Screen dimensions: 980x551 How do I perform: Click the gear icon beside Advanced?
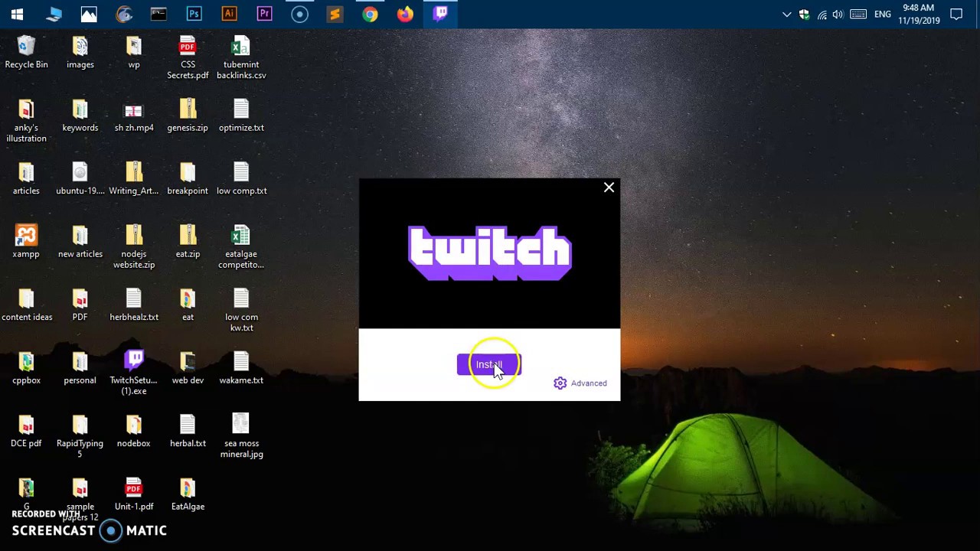pyautogui.click(x=560, y=383)
